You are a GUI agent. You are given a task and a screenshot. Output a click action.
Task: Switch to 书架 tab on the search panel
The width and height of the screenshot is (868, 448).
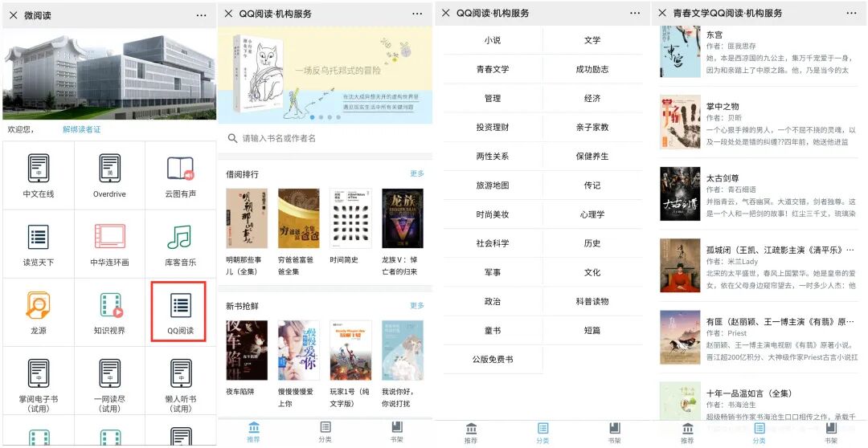(x=397, y=433)
